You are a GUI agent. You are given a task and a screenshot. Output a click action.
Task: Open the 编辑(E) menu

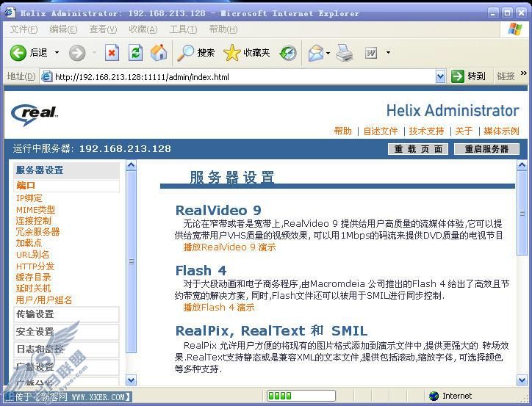(x=63, y=29)
